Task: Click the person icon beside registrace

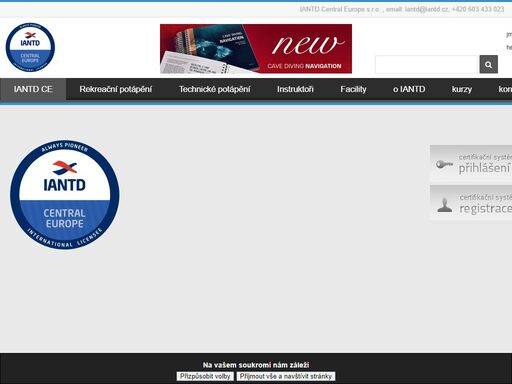Action: click(445, 205)
